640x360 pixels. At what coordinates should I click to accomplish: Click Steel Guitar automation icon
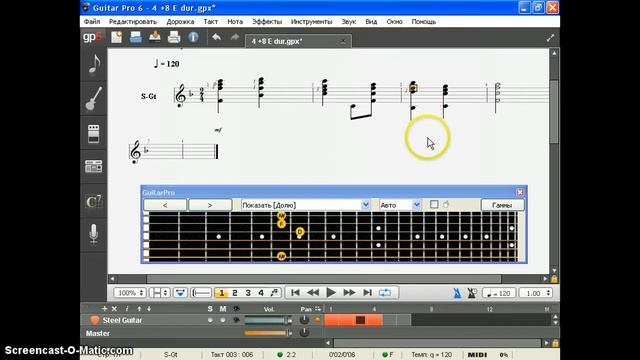pyautogui.click(x=317, y=320)
